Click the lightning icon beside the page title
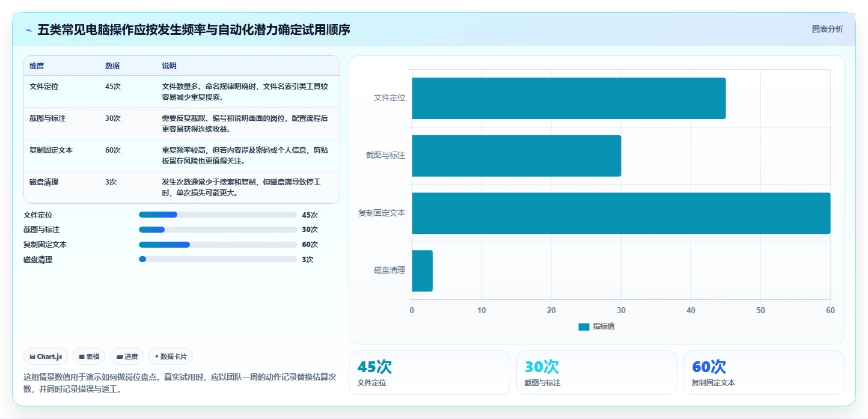Image resolution: width=868 pixels, height=419 pixels. (x=28, y=30)
